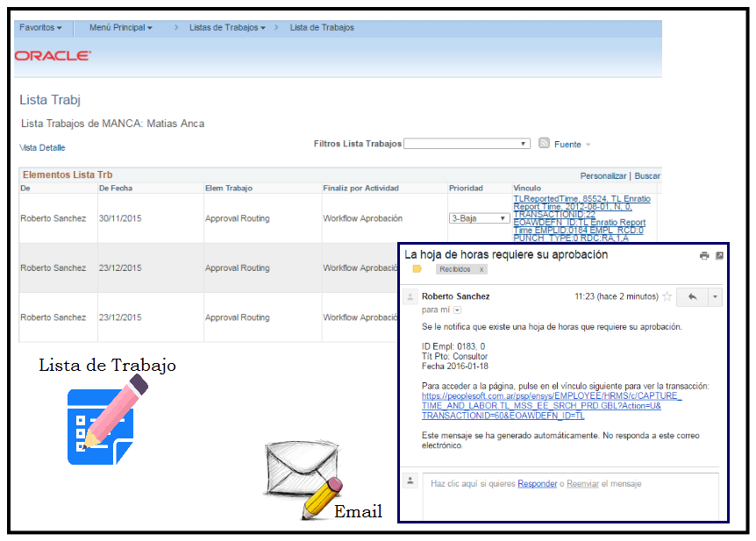Click the Vista Detalle link

point(42,148)
